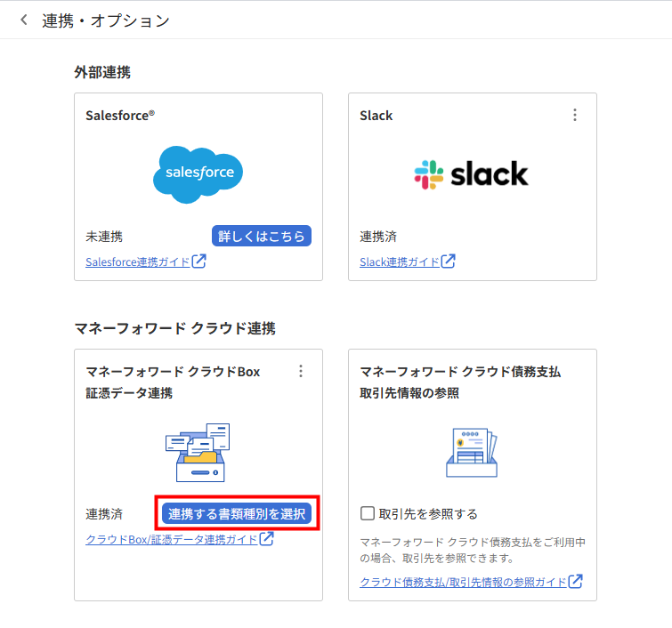The height and width of the screenshot is (628, 672).
Task: Click external link icon beside クラウドBox guide
Action: click(x=267, y=539)
